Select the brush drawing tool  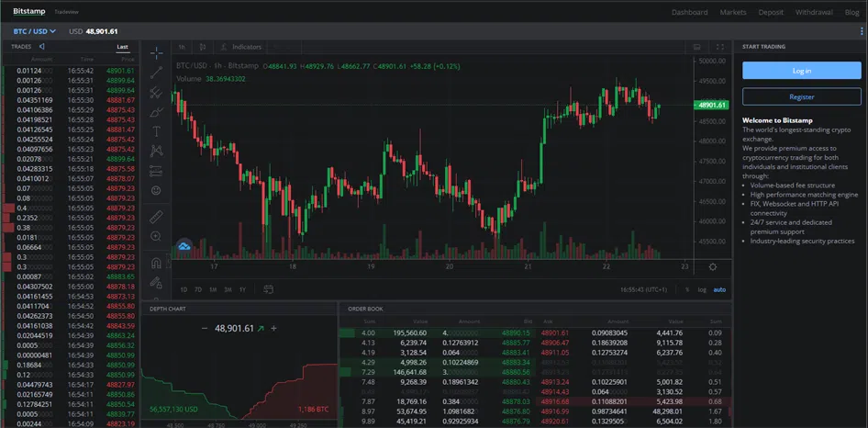tap(157, 112)
